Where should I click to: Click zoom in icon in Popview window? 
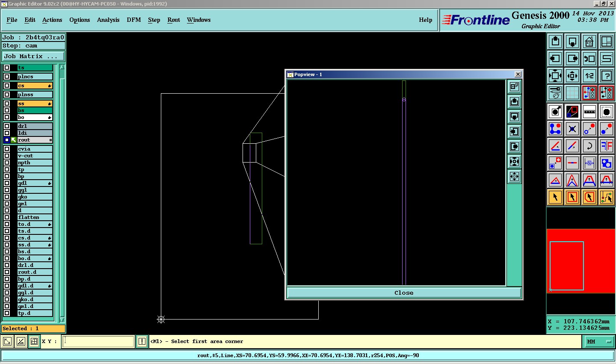click(x=514, y=162)
